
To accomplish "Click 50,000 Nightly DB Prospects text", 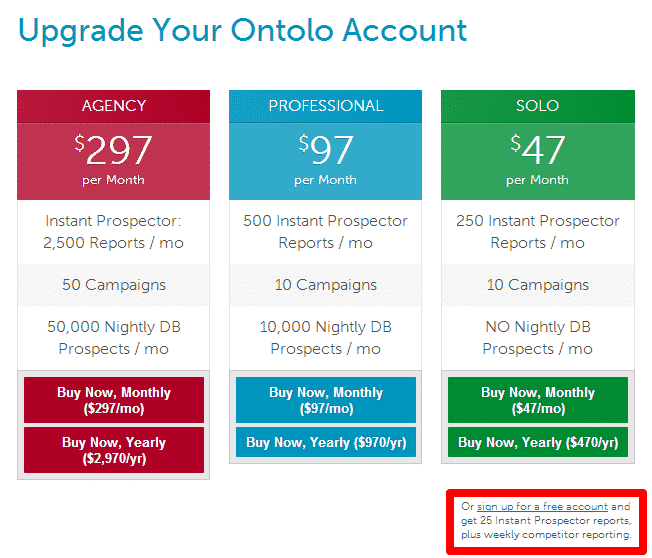I will point(114,338).
